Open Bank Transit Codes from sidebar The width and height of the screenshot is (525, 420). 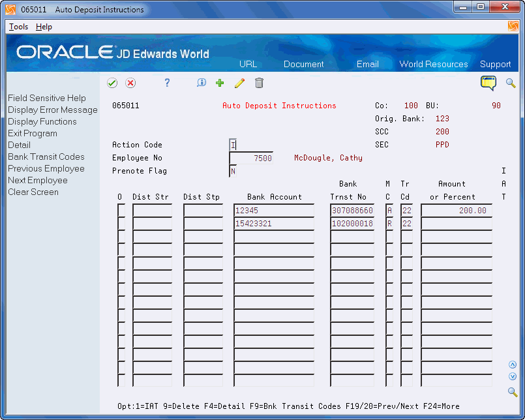(x=46, y=157)
